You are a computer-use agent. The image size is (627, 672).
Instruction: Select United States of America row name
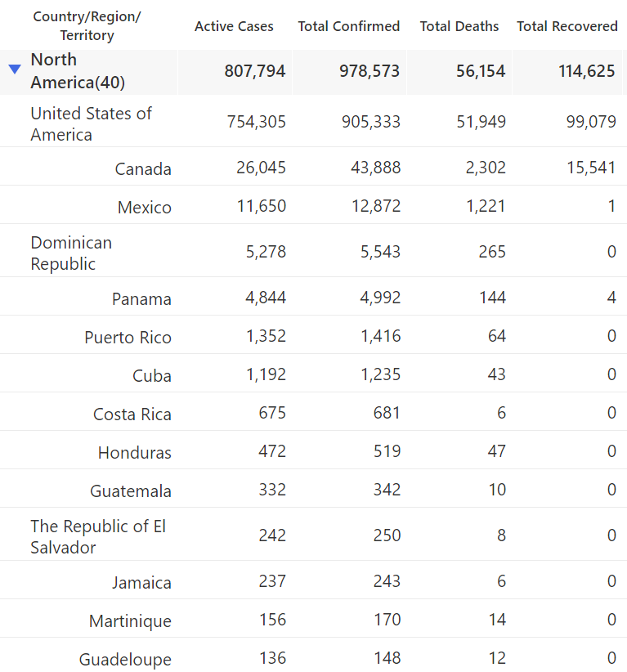click(x=91, y=124)
